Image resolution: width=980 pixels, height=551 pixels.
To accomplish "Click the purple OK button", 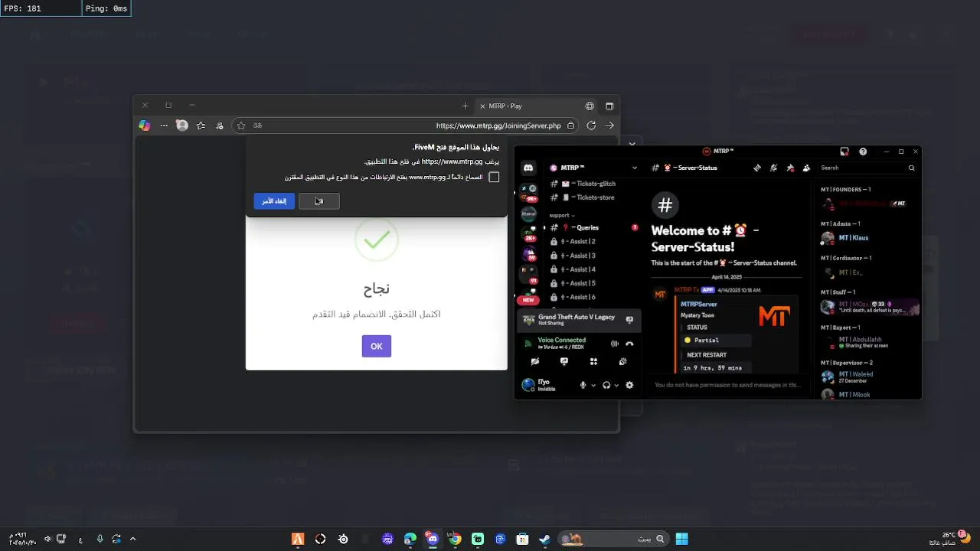I will [x=377, y=346].
